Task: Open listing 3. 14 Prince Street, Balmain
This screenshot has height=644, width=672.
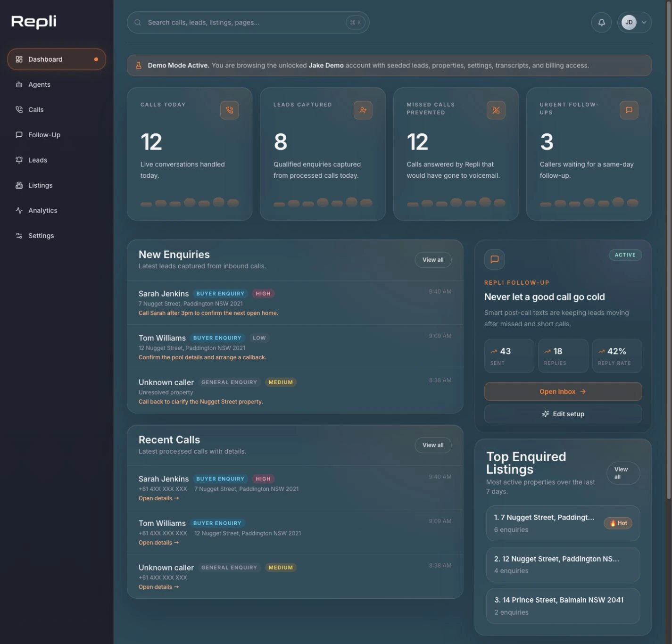Action: pyautogui.click(x=563, y=606)
